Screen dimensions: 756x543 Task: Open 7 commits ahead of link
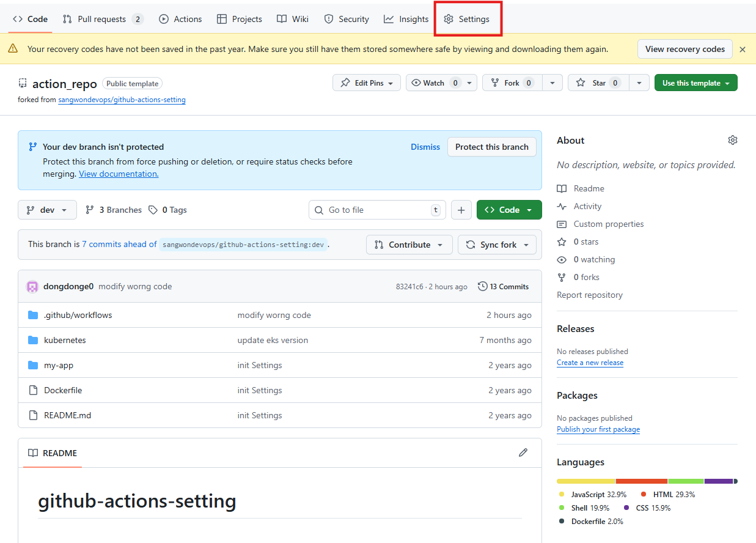tap(119, 244)
